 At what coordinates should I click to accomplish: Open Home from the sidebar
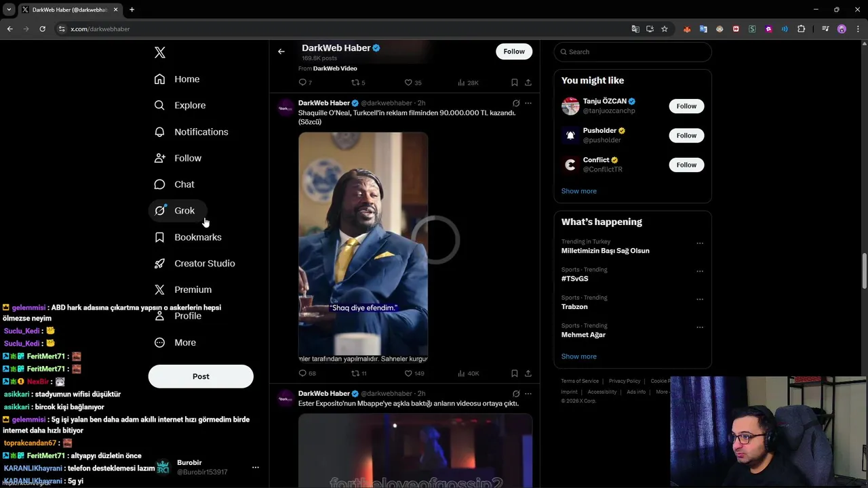coord(177,79)
